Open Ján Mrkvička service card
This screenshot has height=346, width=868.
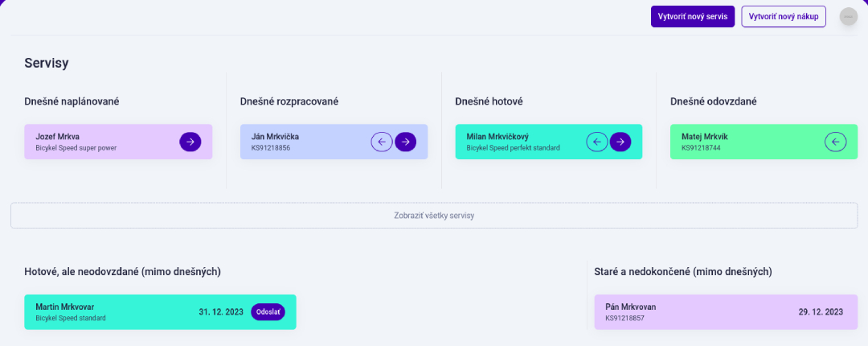coord(334,142)
